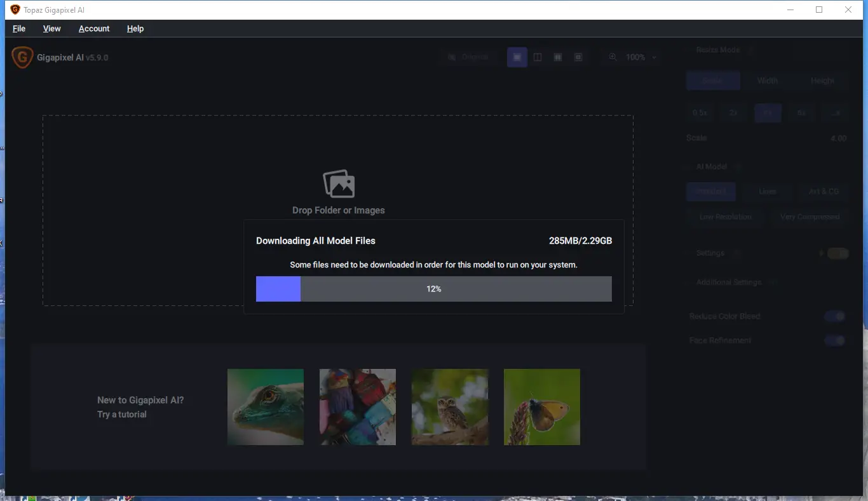Toggle the Original preview button

468,57
